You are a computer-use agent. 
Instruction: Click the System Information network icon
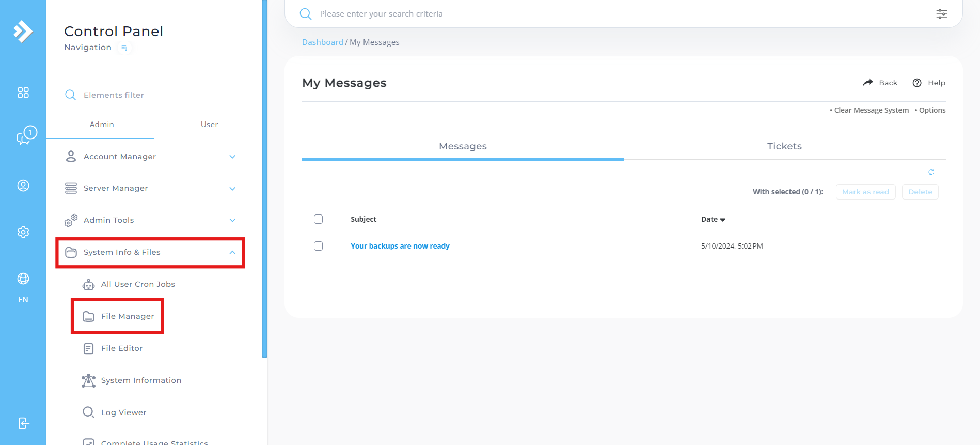(88, 380)
